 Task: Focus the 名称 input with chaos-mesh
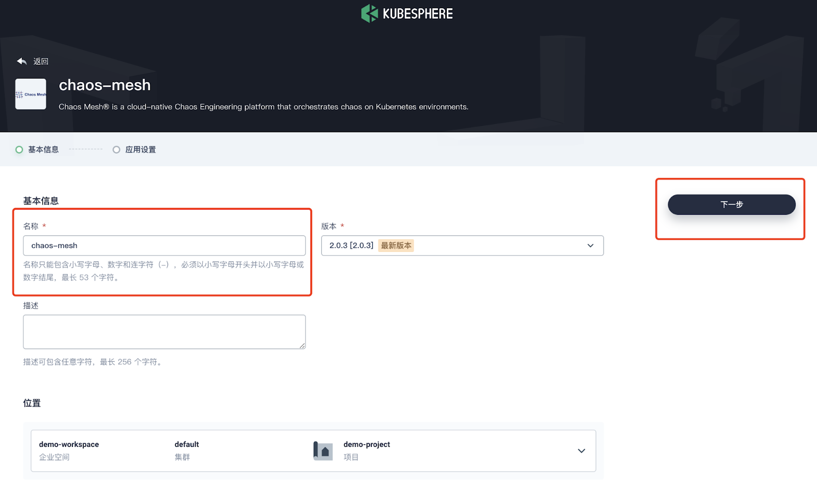[164, 245]
